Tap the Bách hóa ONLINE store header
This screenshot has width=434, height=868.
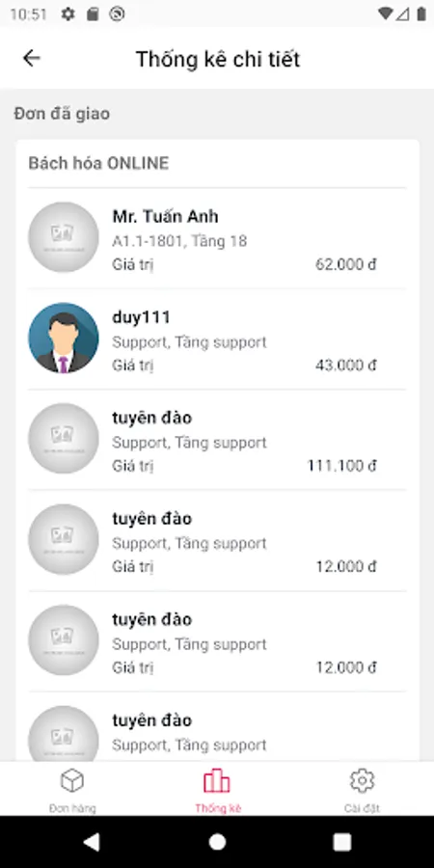tap(98, 163)
